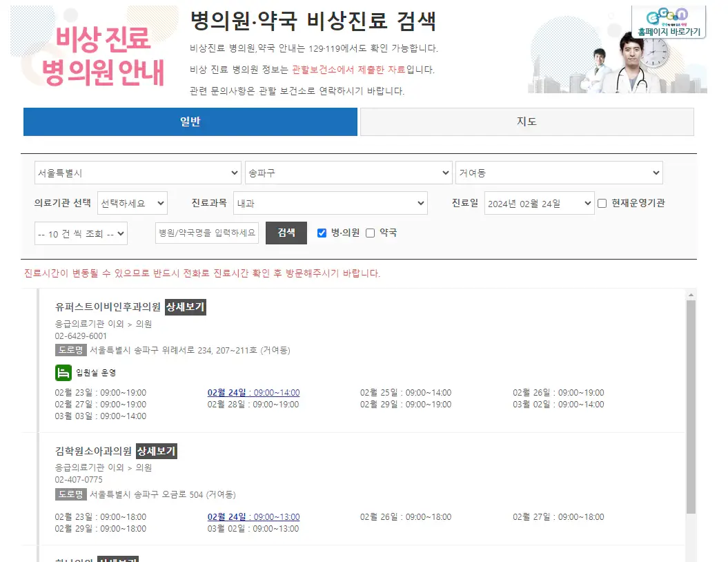728x562 pixels.
Task: Select the 일반 tab
Action: (x=190, y=122)
